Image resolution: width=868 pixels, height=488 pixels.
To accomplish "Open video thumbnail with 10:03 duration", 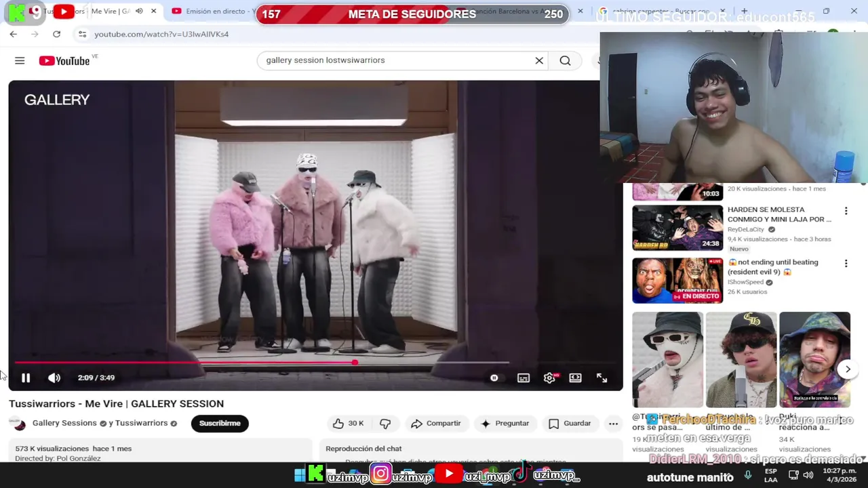I will [x=677, y=192].
